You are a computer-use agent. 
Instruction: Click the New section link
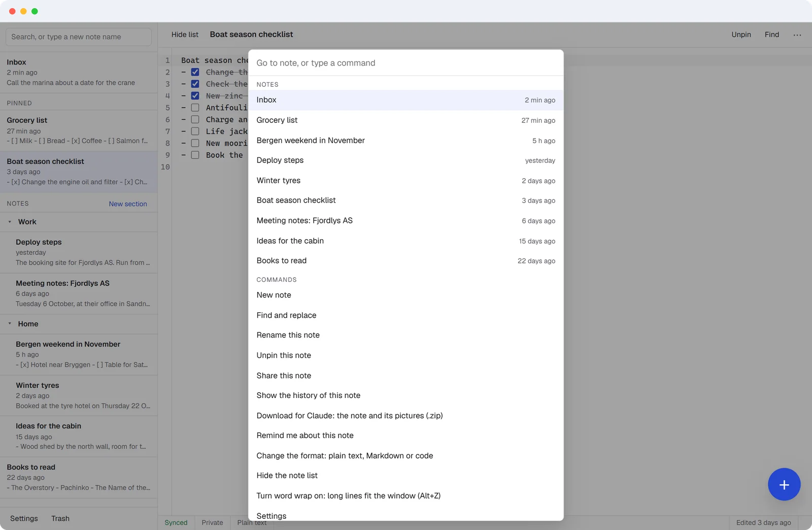pyautogui.click(x=128, y=204)
